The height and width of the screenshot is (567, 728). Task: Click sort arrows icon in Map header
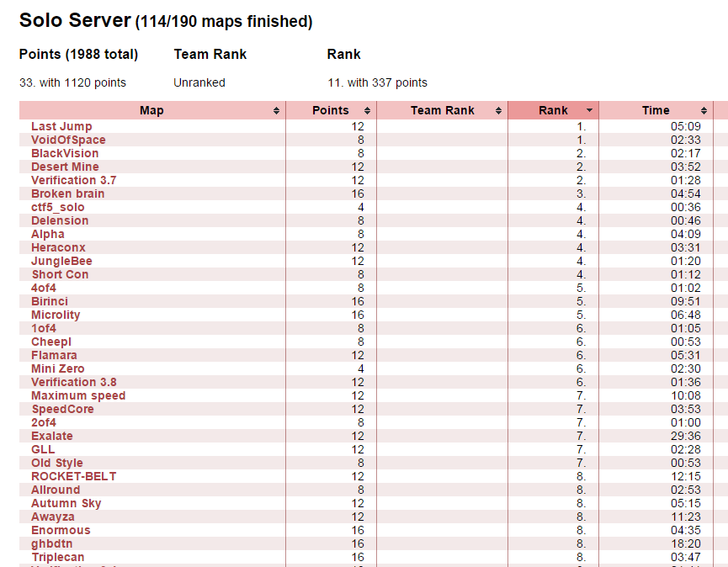click(276, 111)
